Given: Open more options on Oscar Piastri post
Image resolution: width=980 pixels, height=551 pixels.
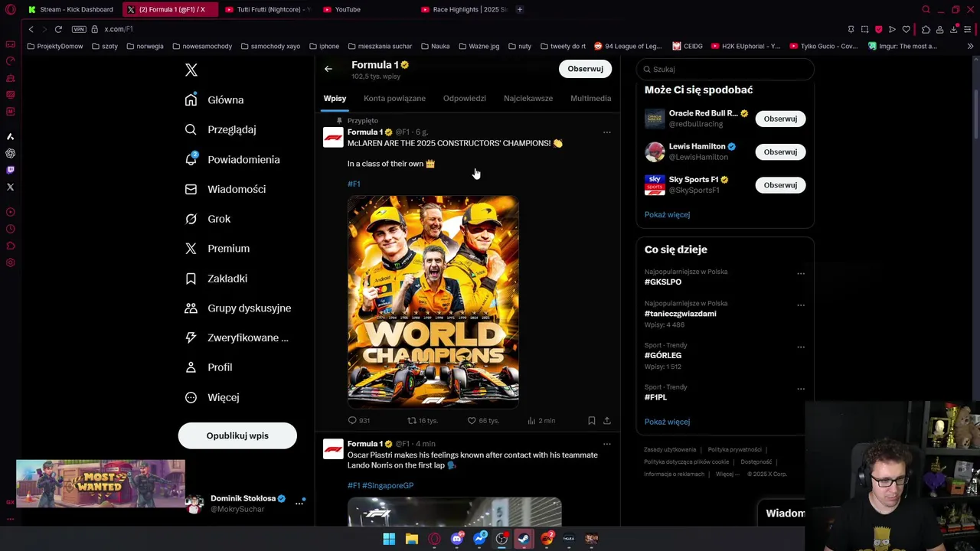Looking at the screenshot, I should coord(606,444).
